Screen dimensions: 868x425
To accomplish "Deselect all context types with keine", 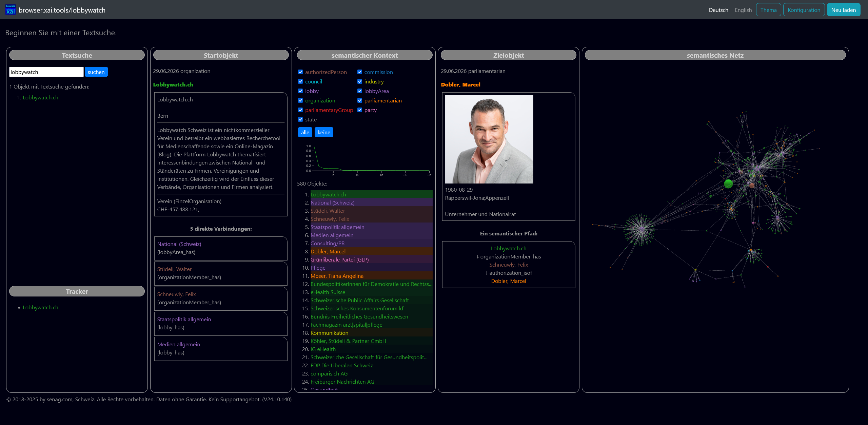I will [x=324, y=132].
